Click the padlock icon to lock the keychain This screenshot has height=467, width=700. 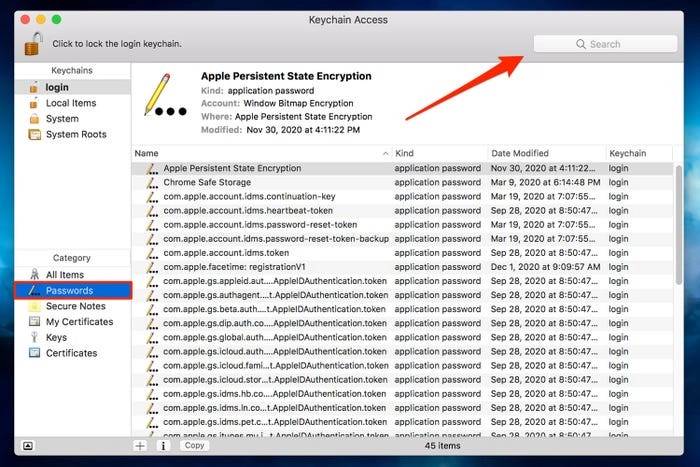tap(34, 43)
